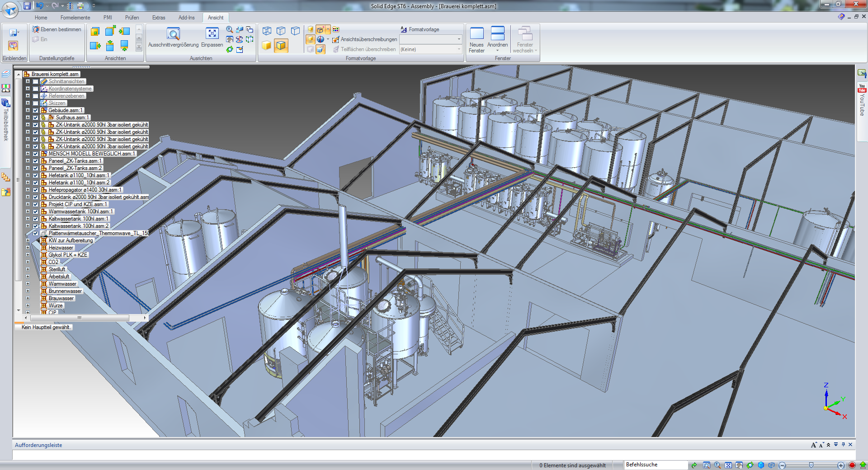This screenshot has height=470, width=868.
Task: Click the Befehlssuche search field
Action: tap(656, 465)
